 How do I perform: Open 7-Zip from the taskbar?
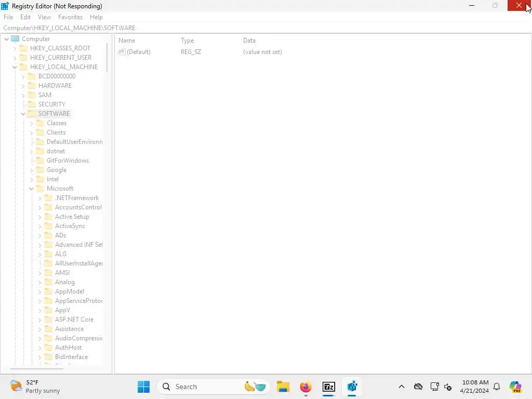(329, 387)
